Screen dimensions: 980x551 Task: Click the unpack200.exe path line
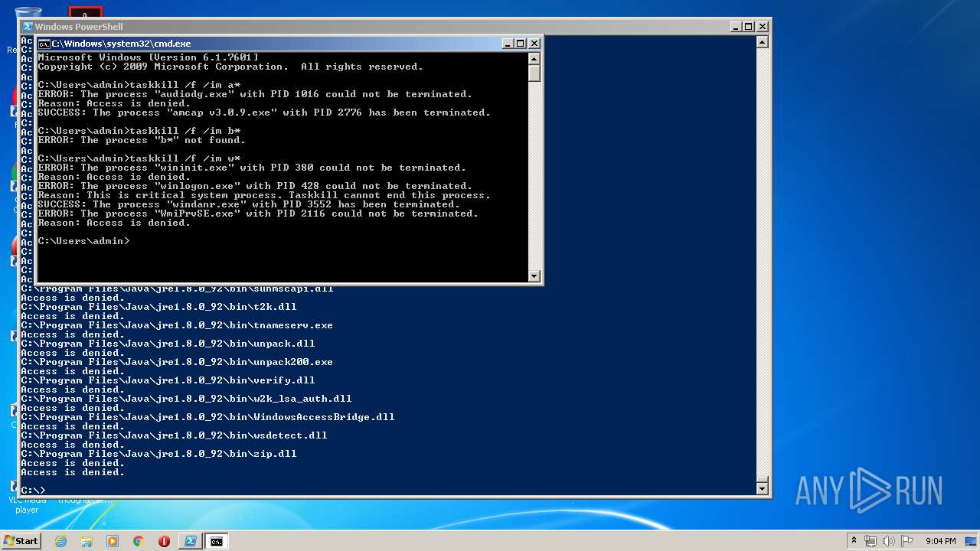(x=177, y=362)
